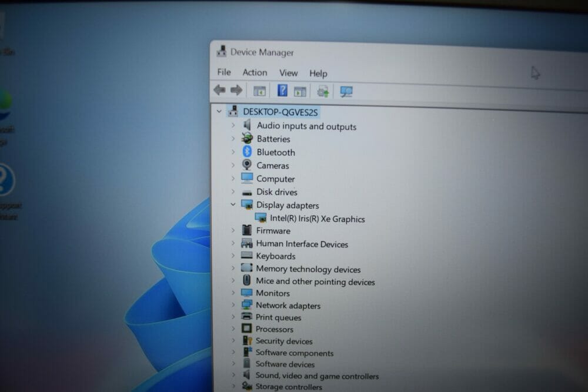The width and height of the screenshot is (588, 392).
Task: Click the Firmware chip icon
Action: (x=247, y=230)
